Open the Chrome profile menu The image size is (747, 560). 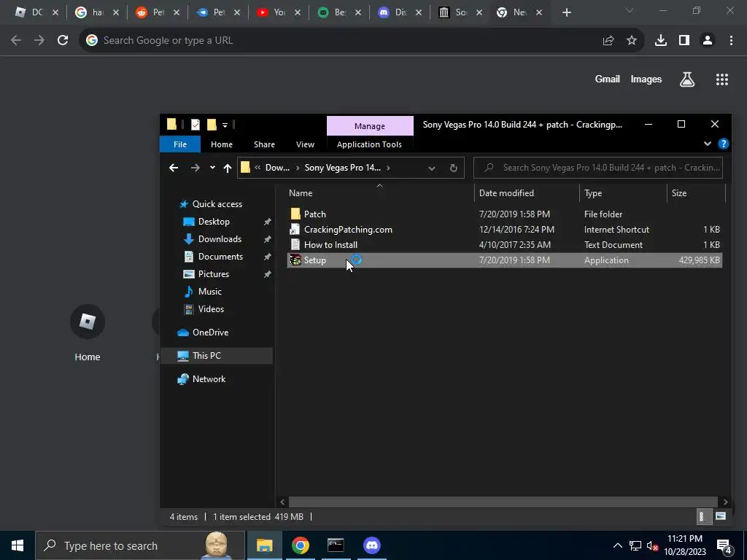click(x=708, y=41)
